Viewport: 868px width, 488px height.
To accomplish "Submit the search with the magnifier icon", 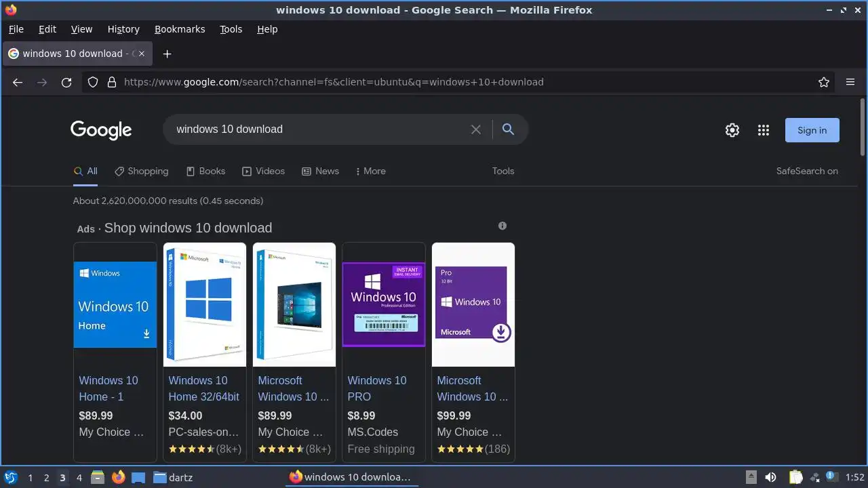I will pyautogui.click(x=508, y=129).
